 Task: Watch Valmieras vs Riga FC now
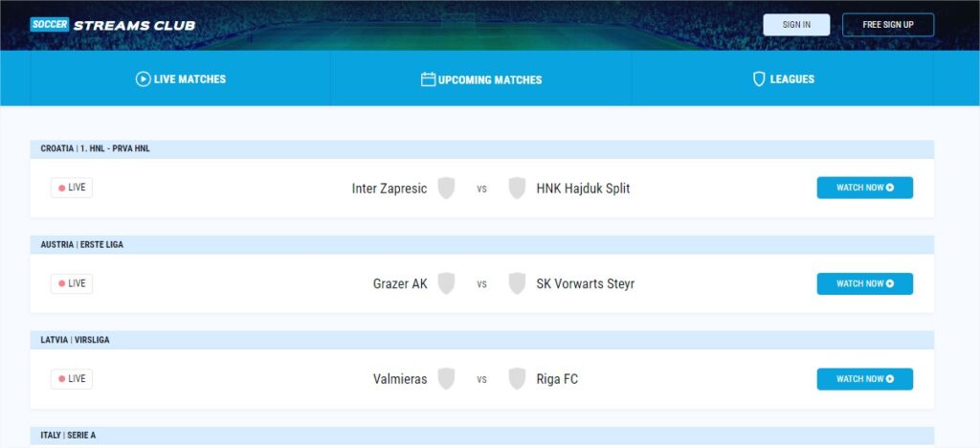864,379
